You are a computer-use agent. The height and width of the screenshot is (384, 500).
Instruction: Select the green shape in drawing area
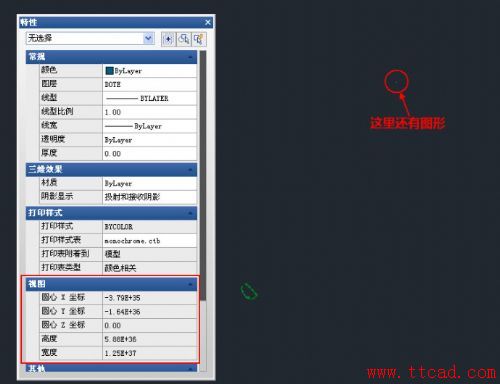point(249,291)
